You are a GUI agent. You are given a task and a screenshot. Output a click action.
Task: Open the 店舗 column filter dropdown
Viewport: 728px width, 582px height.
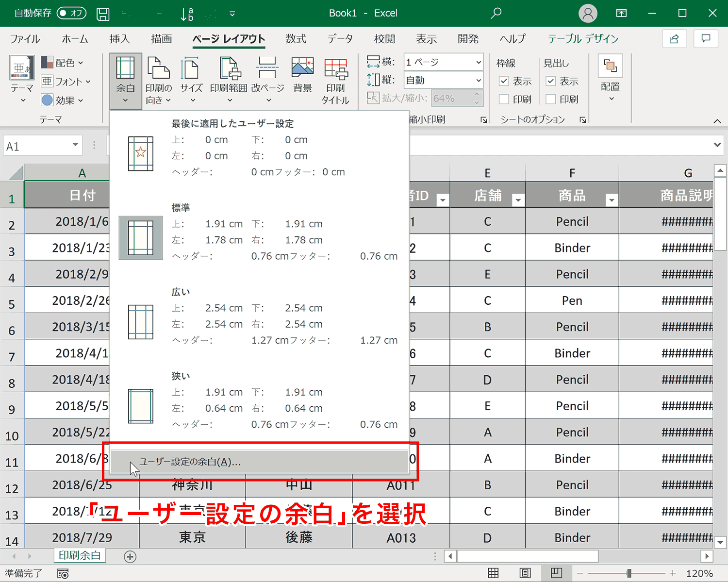pos(518,200)
